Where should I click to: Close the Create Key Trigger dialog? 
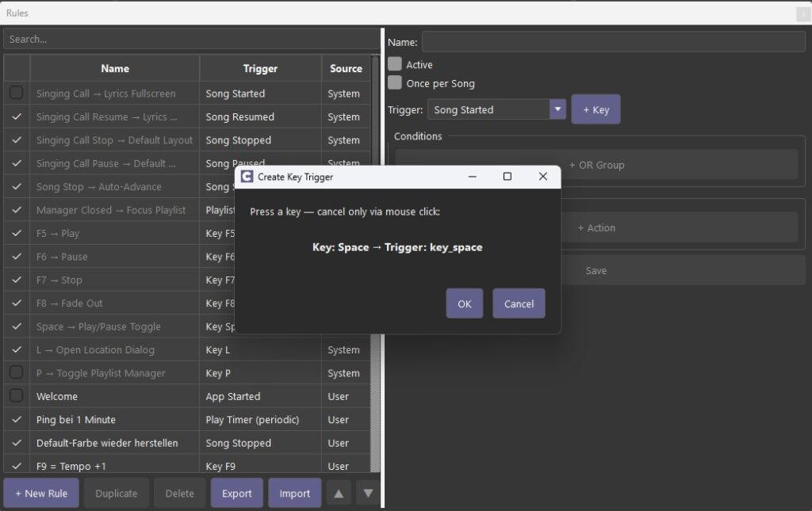[x=542, y=177]
